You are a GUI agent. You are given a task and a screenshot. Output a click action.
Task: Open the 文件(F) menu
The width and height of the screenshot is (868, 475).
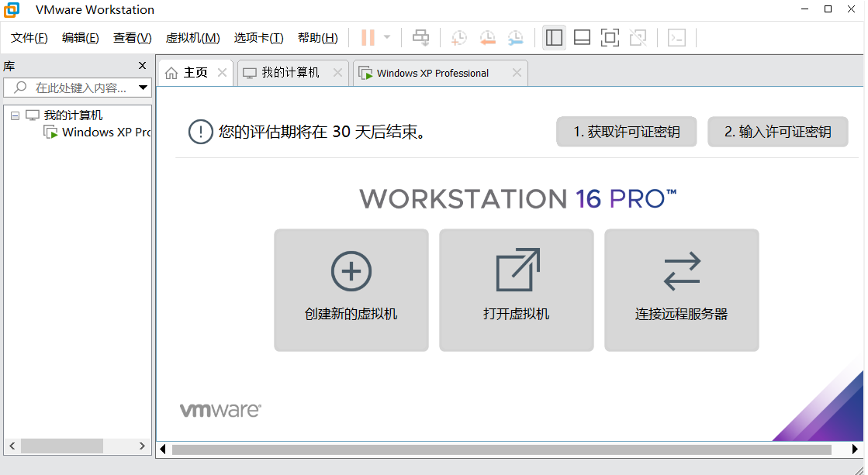[x=29, y=38]
